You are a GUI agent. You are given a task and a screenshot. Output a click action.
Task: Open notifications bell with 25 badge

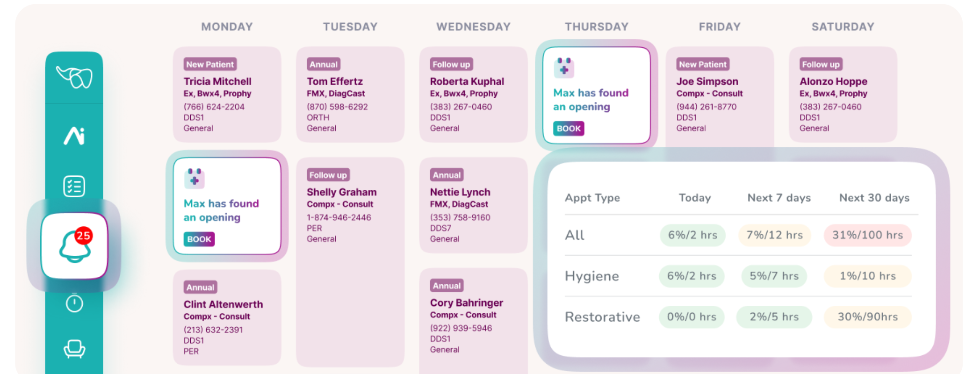pyautogui.click(x=74, y=246)
